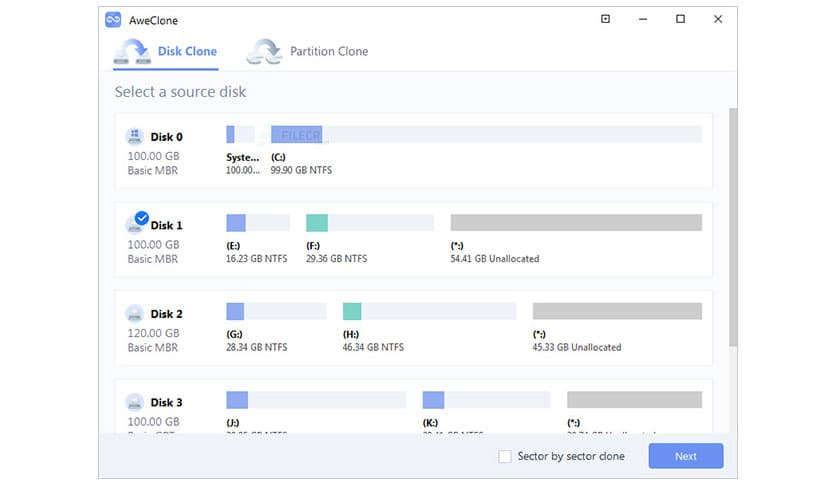Click the 'Basic MBR' text under Disk 0
836x484 pixels.
[152, 171]
